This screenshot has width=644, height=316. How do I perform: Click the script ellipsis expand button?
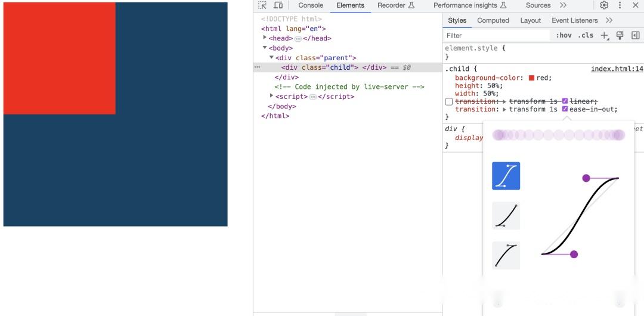(313, 97)
